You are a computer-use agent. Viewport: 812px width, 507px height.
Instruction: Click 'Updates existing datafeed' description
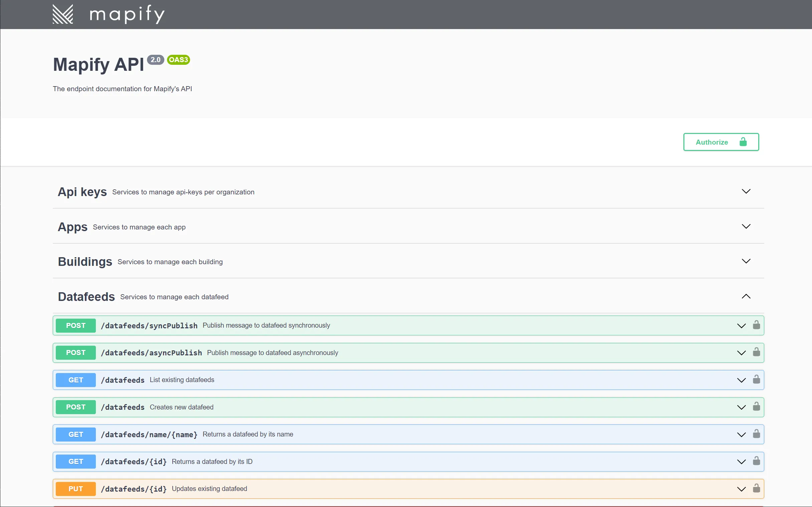point(209,489)
